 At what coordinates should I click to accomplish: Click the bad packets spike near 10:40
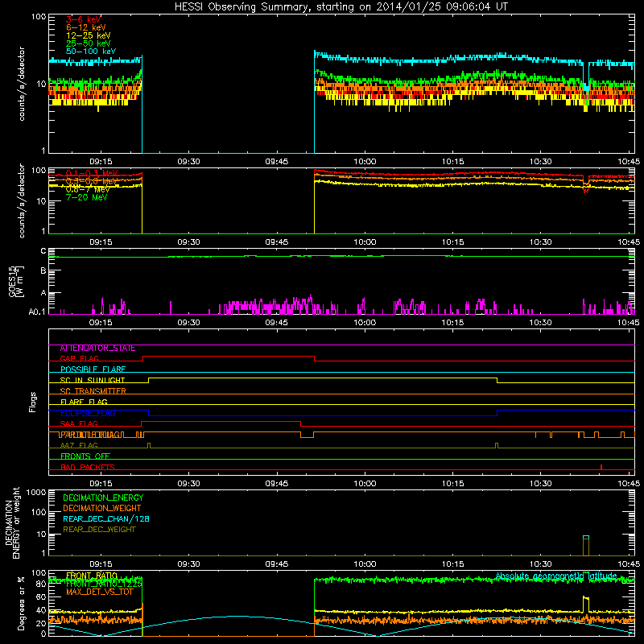coord(601,467)
